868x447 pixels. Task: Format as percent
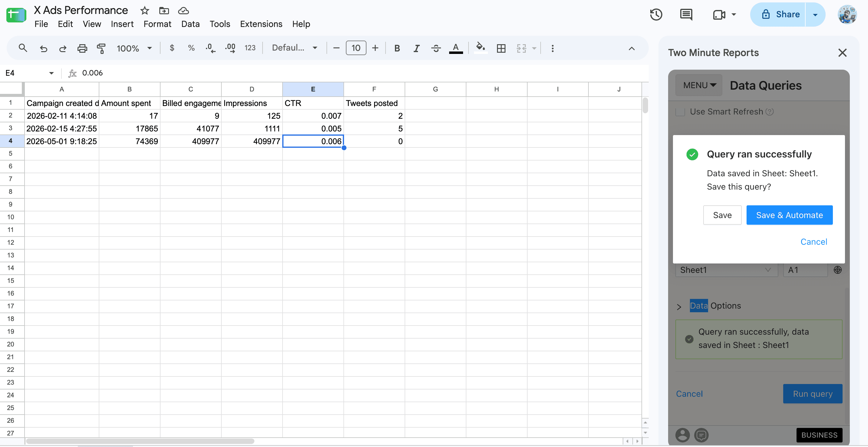(x=191, y=48)
